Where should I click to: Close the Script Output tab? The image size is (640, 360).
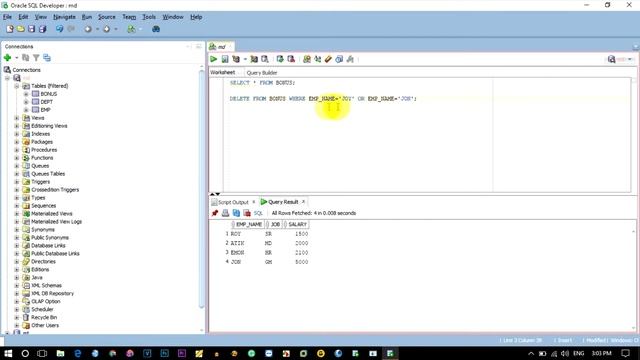point(253,202)
